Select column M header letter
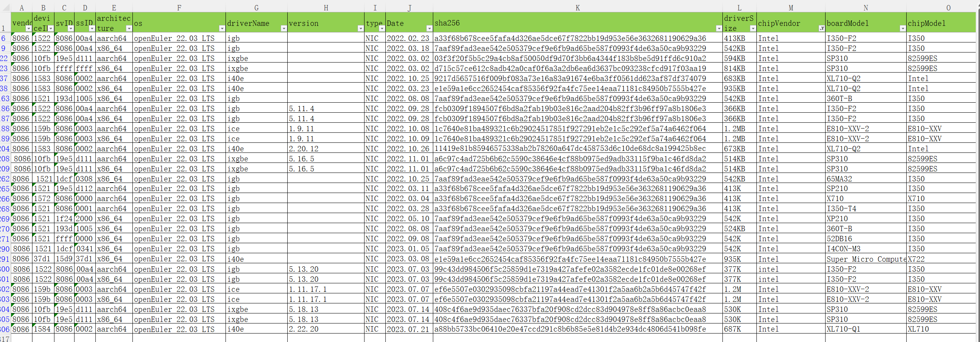 click(x=790, y=8)
